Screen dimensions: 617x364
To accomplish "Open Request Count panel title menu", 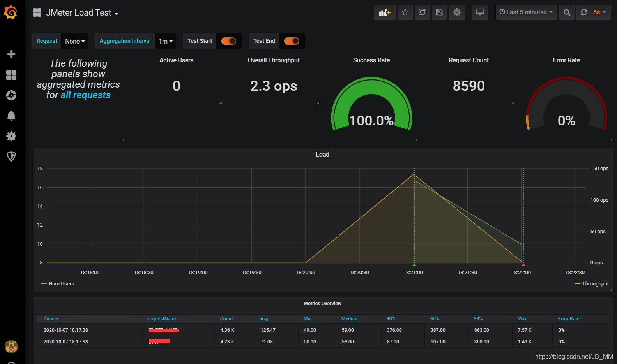I will [468, 60].
